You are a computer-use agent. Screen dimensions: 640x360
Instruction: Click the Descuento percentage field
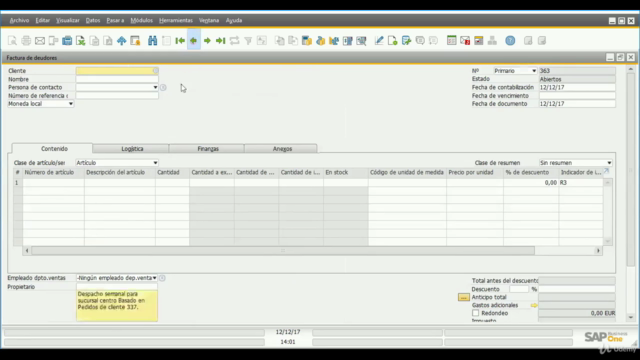point(519,289)
